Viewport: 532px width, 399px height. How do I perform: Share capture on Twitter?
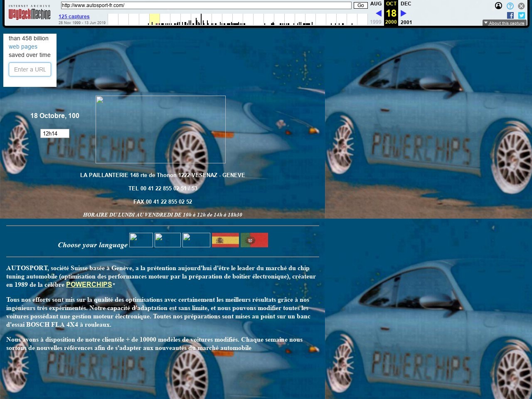pyautogui.click(x=522, y=15)
